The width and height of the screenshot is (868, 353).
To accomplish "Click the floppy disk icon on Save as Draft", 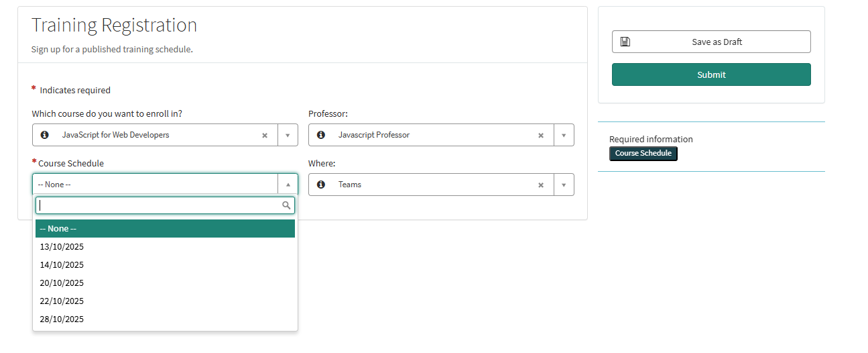I will pos(625,42).
